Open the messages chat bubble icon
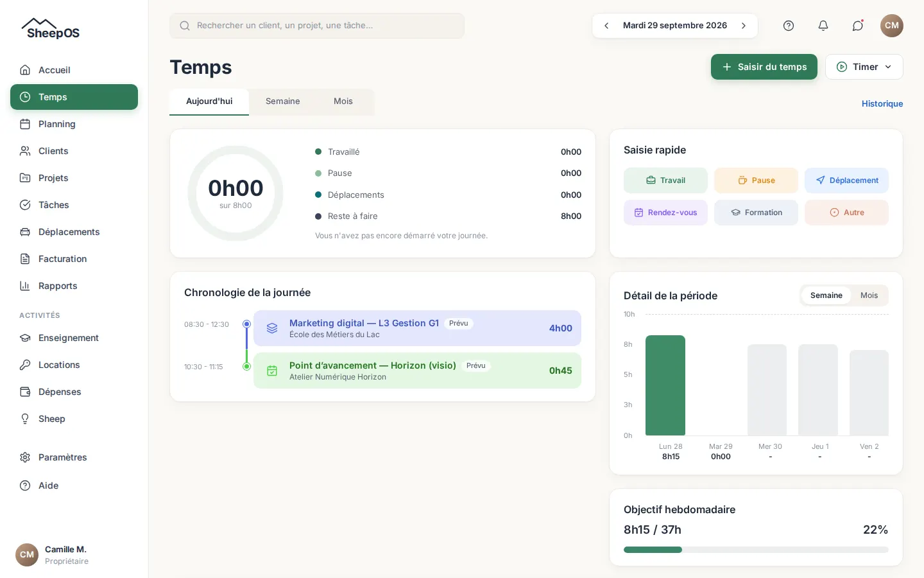924x578 pixels. [858, 26]
